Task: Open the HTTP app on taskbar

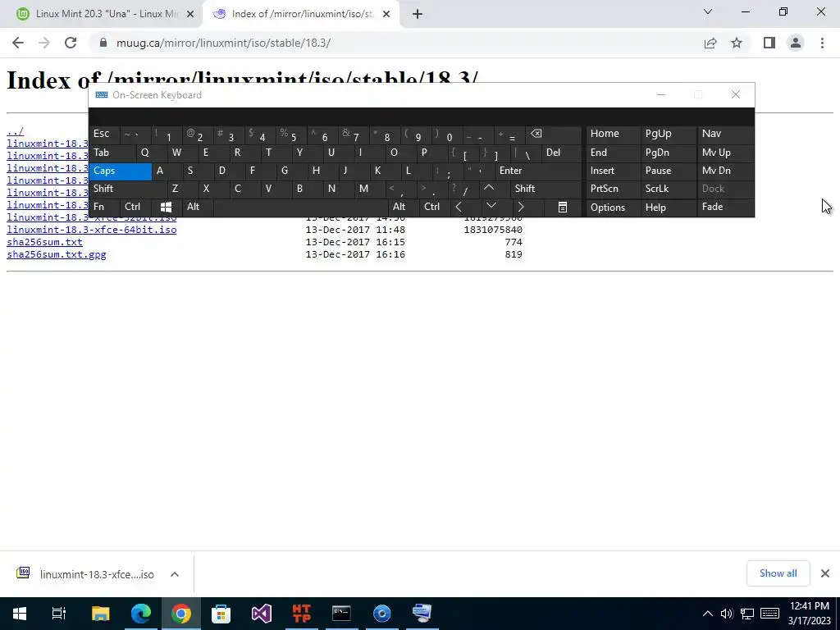Action: (302, 614)
